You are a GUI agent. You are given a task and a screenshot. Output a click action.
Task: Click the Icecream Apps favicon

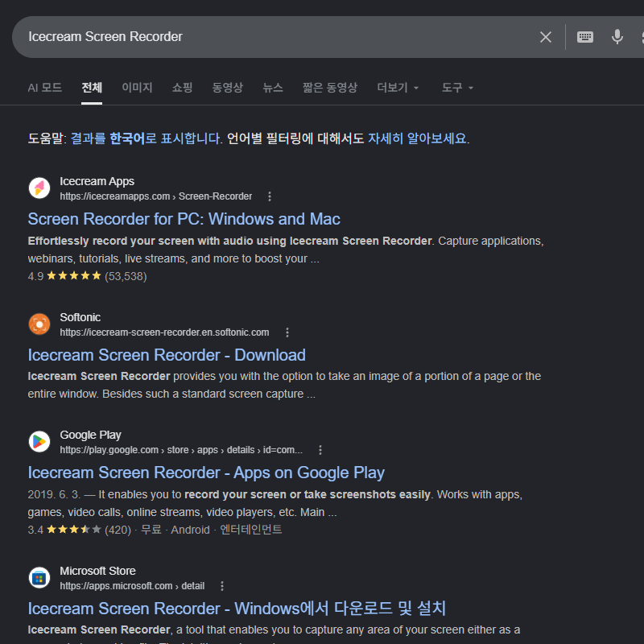[x=39, y=188]
